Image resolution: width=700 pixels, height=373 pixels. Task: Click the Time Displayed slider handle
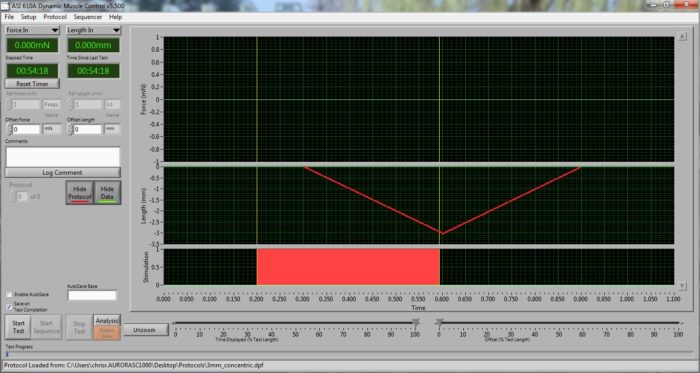[416, 322]
